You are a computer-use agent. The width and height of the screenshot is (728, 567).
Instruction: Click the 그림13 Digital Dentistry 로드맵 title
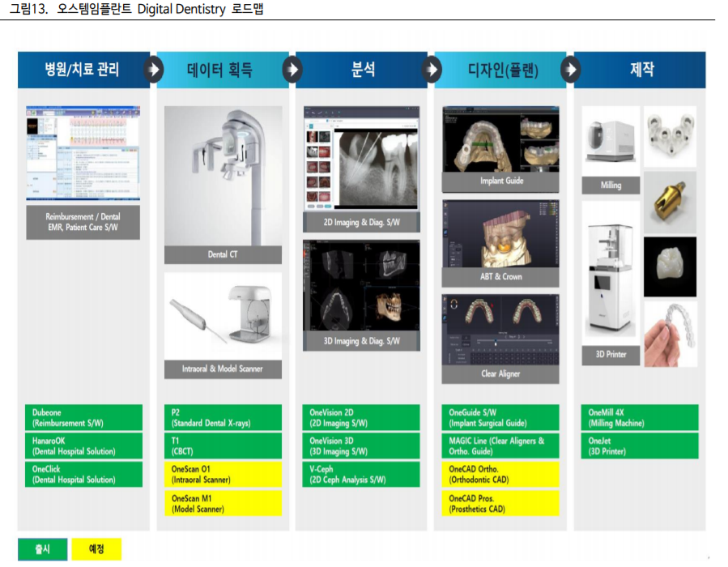[x=137, y=9]
